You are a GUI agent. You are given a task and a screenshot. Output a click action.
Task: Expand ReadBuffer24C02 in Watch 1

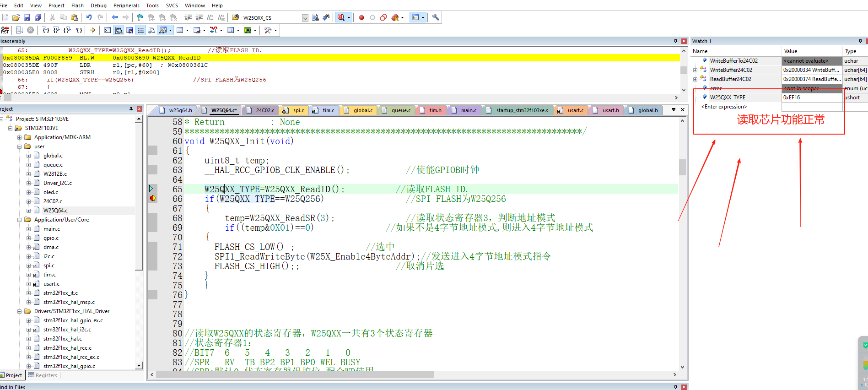(x=695, y=79)
